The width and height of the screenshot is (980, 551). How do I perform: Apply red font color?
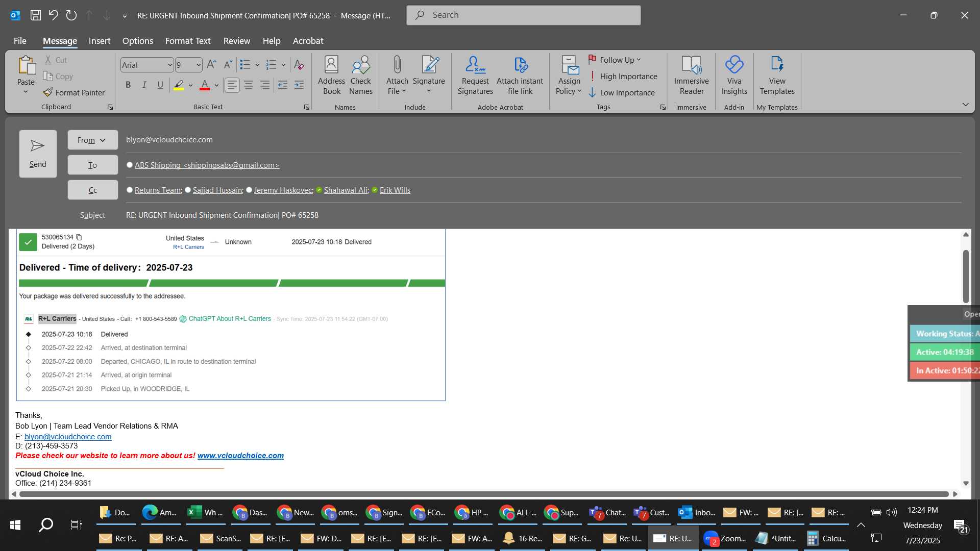[205, 85]
